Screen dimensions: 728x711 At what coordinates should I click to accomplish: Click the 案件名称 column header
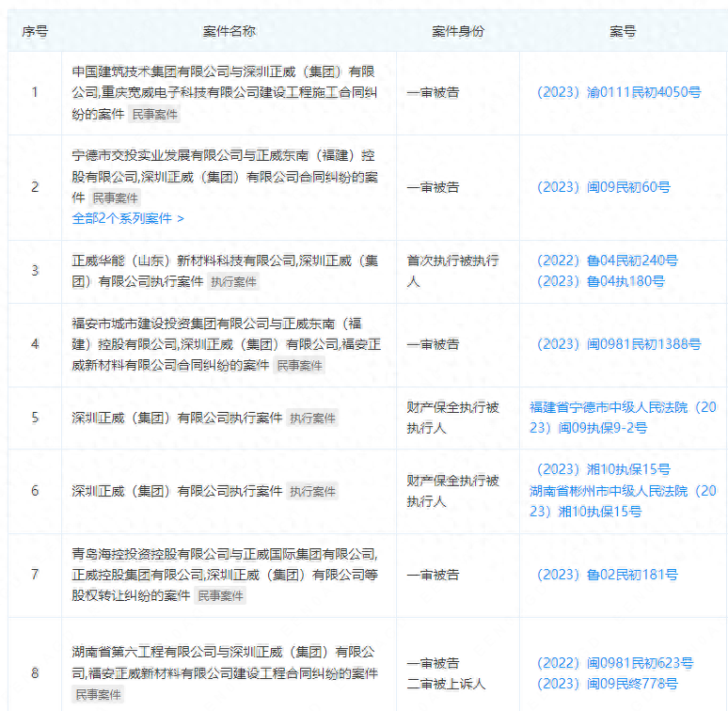(229, 32)
